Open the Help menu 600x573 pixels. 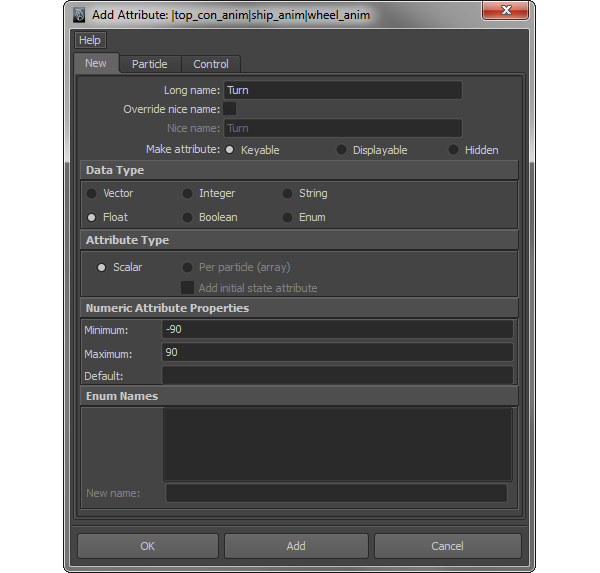pos(90,40)
